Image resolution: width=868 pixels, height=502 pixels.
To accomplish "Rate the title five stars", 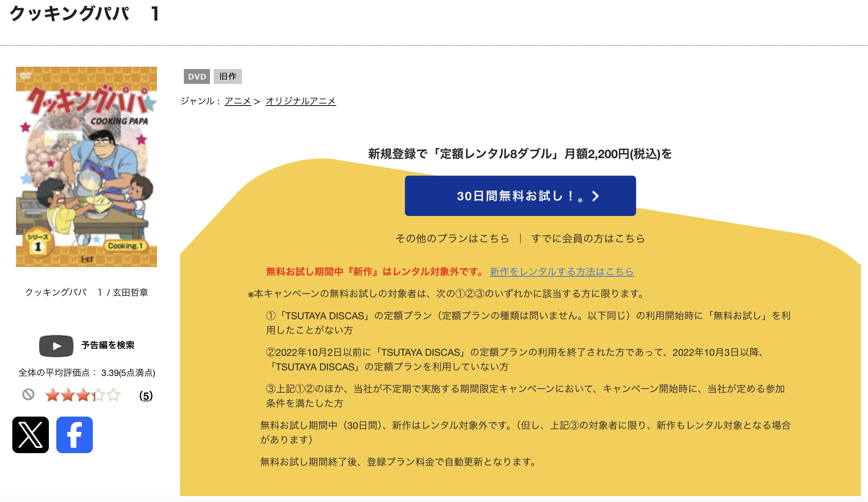I will click(114, 395).
